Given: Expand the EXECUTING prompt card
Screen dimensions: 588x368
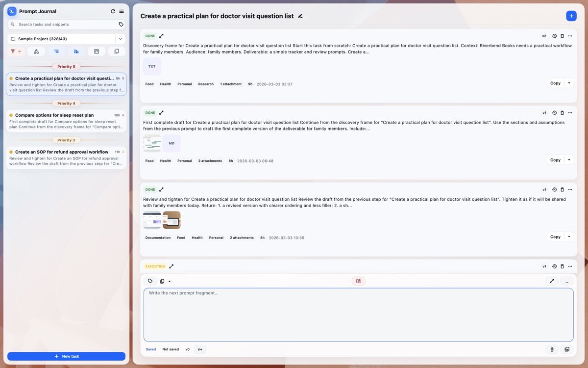Looking at the screenshot, I should [x=171, y=266].
